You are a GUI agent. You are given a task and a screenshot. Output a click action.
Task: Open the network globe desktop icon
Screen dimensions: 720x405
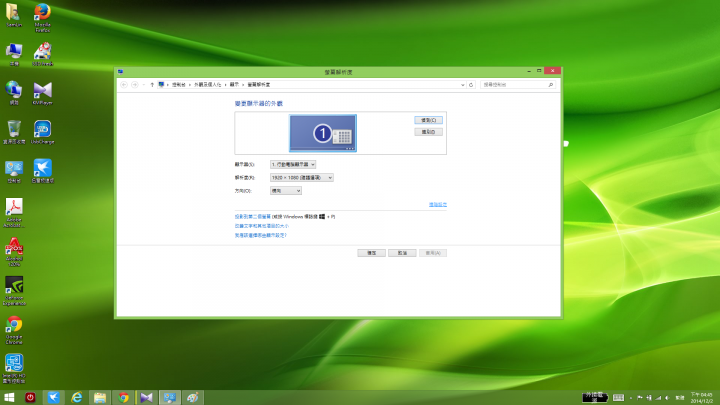pyautogui.click(x=14, y=93)
